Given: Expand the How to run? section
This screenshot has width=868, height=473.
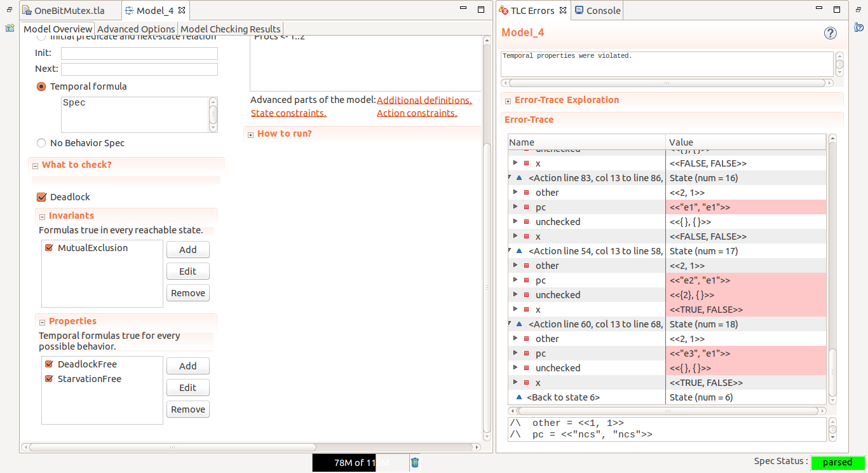Looking at the screenshot, I should pyautogui.click(x=250, y=134).
